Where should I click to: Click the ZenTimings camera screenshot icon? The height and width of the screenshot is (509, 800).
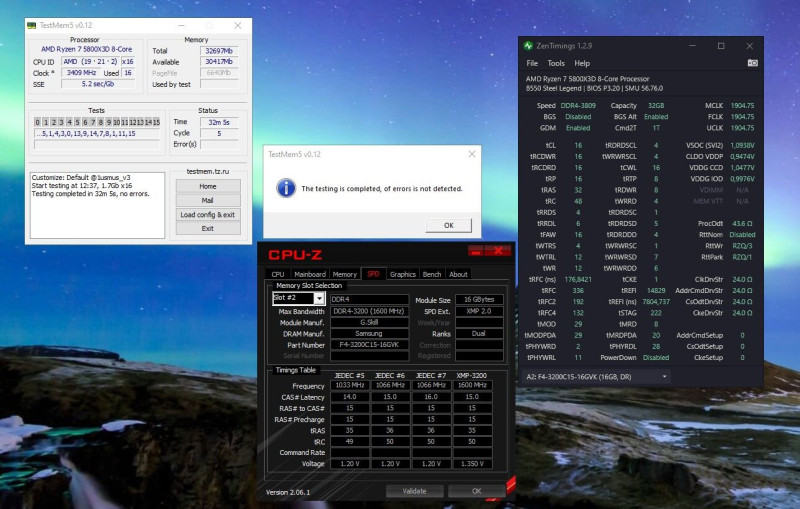[753, 63]
